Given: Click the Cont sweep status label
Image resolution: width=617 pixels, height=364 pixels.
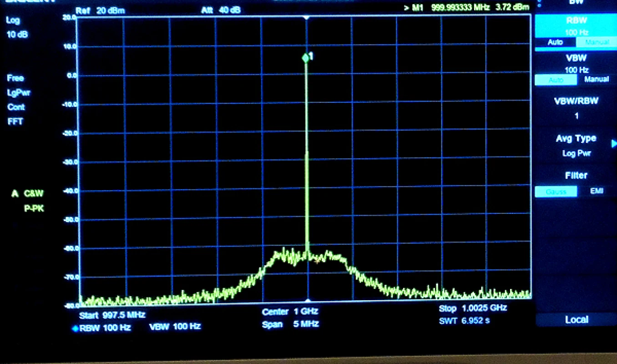Looking at the screenshot, I should click(16, 107).
